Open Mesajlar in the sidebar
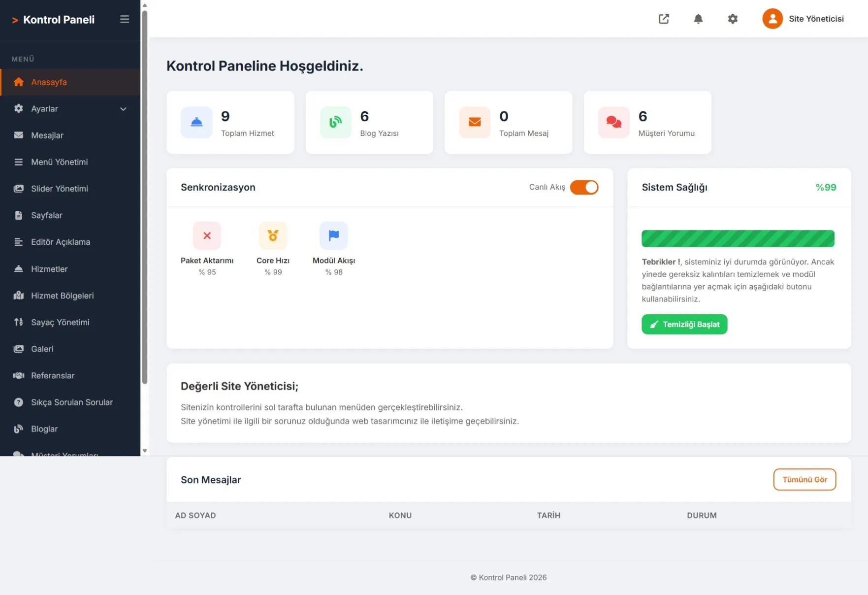The height and width of the screenshot is (595, 868). [x=47, y=135]
